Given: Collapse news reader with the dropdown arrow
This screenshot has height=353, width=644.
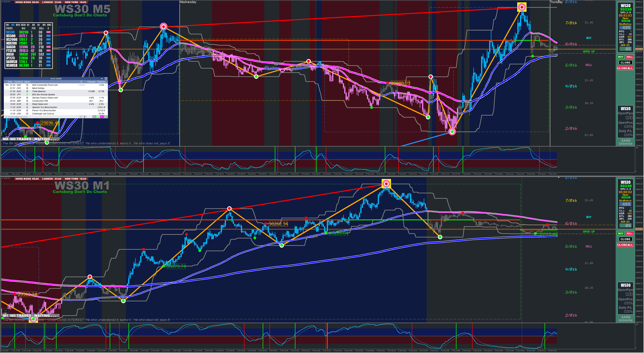Looking at the screenshot, I should click(x=102, y=78).
